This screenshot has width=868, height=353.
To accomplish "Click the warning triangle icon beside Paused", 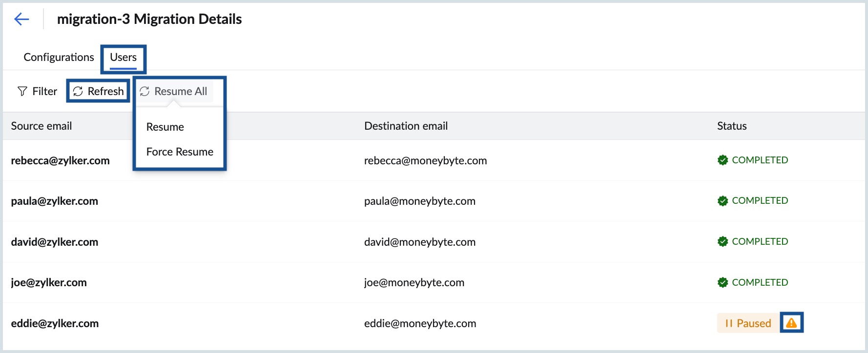I will [791, 323].
